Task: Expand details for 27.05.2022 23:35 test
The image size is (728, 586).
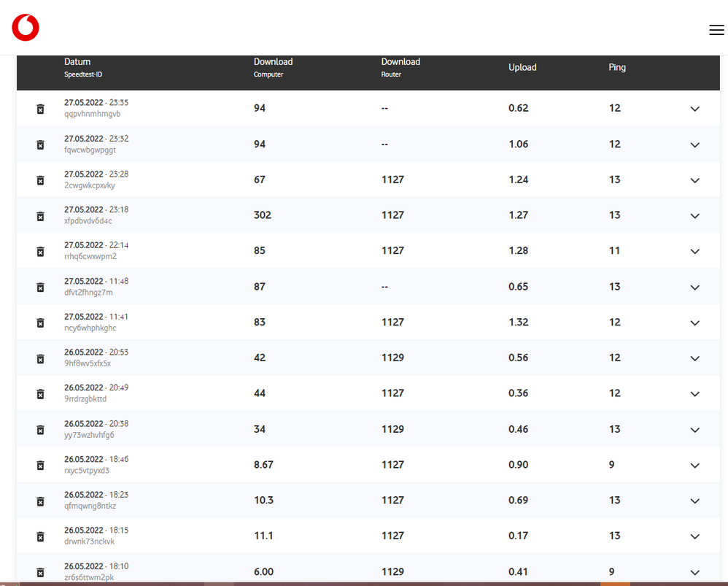Action: click(x=694, y=109)
